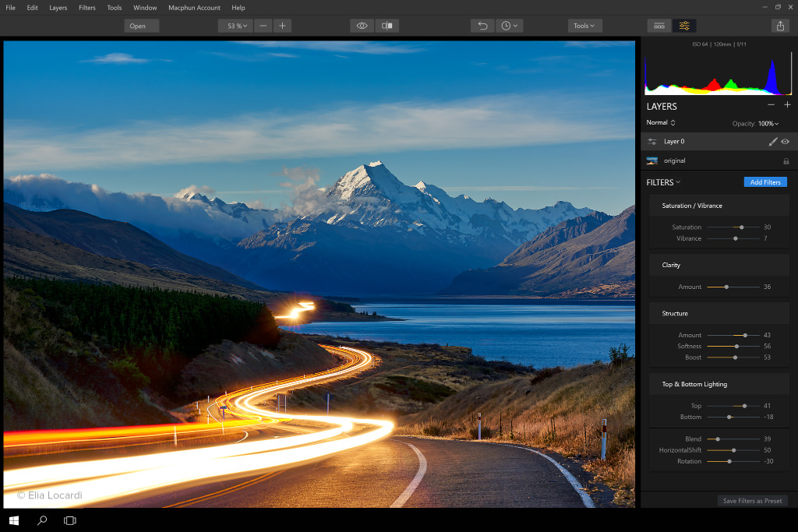798x532 pixels.
Task: Click the Rotation value -30
Action: (768, 461)
